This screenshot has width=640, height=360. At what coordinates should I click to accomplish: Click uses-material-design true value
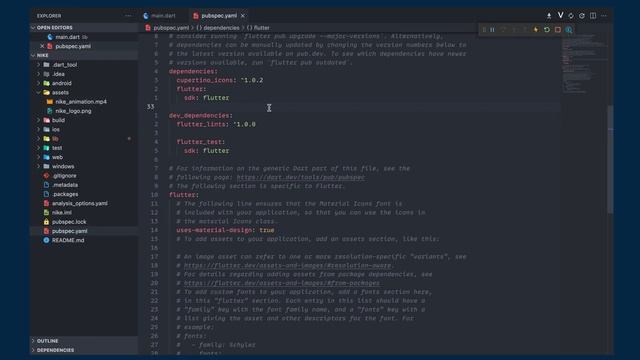coord(267,230)
